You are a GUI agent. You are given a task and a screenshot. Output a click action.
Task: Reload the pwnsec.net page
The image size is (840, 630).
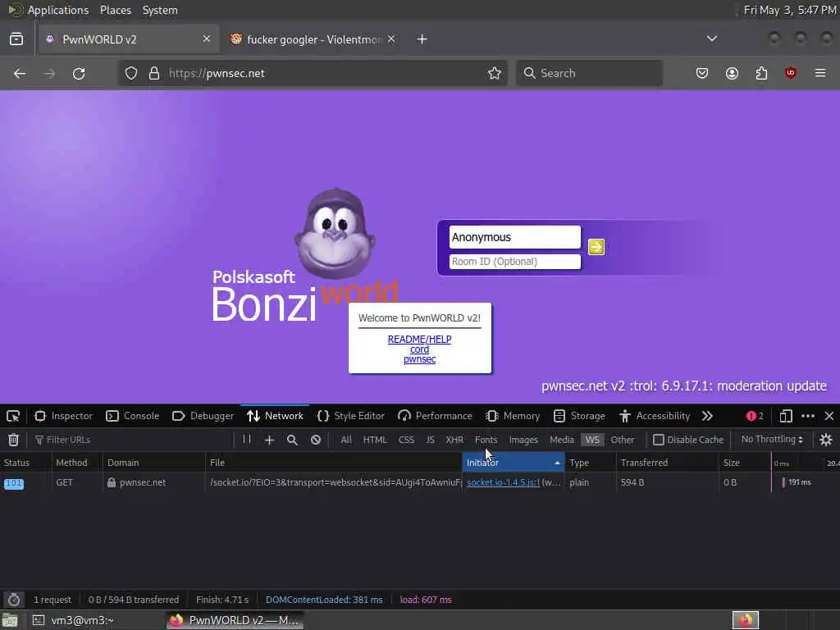coord(79,73)
